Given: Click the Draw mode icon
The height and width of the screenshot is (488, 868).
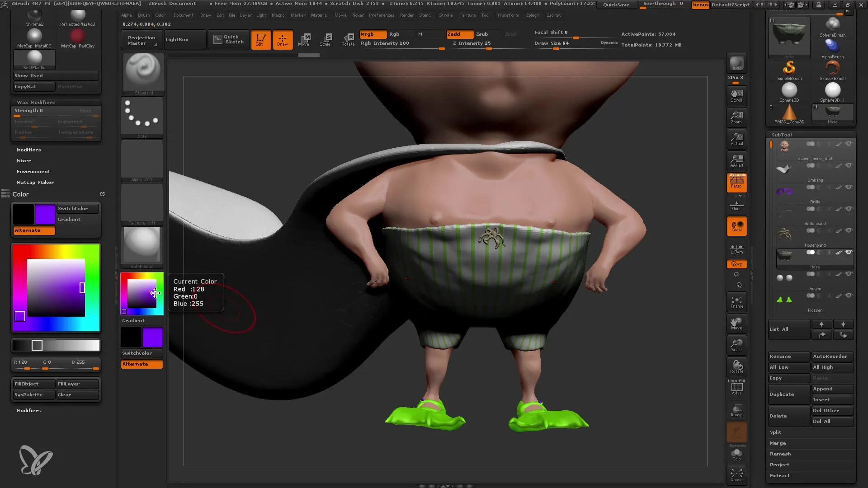Looking at the screenshot, I should (283, 39).
